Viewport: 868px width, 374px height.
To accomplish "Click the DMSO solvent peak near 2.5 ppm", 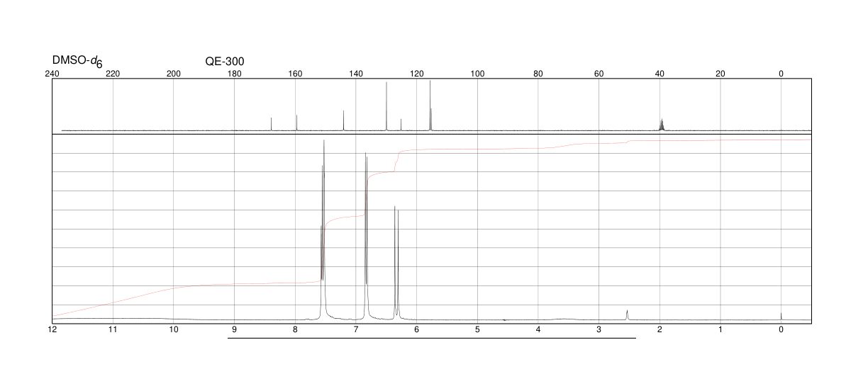I will [x=628, y=314].
